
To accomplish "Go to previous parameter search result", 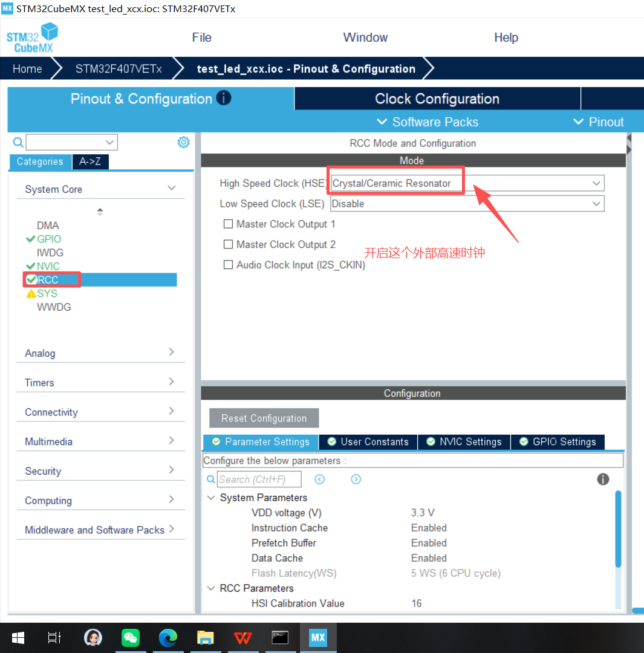I will pyautogui.click(x=319, y=479).
